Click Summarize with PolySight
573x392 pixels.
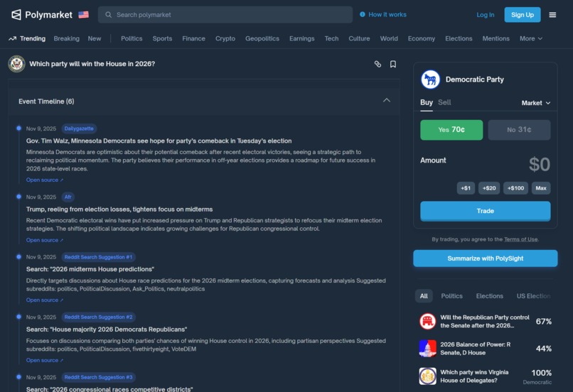pos(486,258)
